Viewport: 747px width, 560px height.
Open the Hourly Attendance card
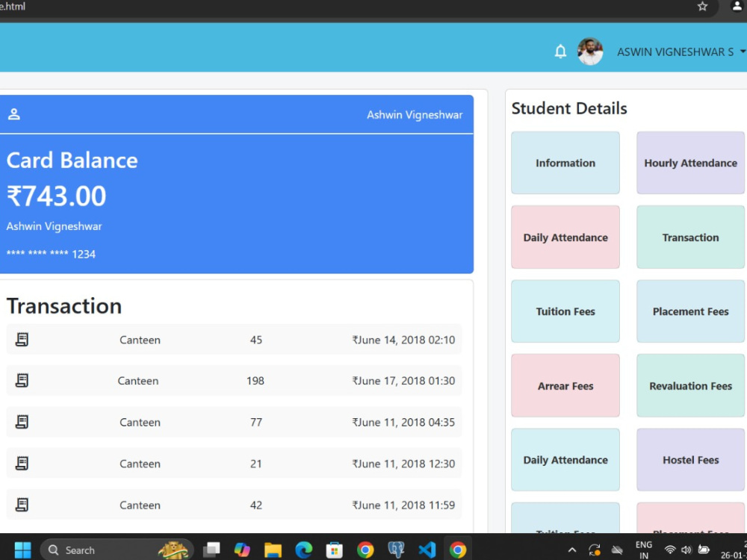pyautogui.click(x=690, y=163)
